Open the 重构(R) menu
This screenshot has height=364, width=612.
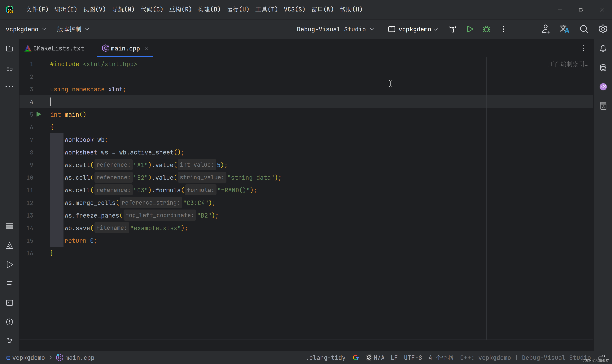(x=180, y=9)
